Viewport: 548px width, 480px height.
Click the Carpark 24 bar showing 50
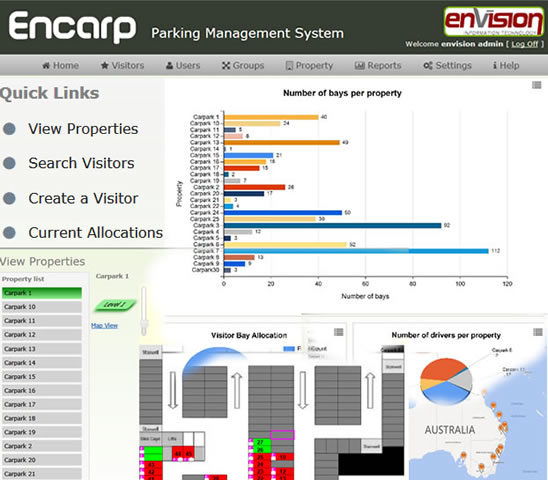point(283,213)
